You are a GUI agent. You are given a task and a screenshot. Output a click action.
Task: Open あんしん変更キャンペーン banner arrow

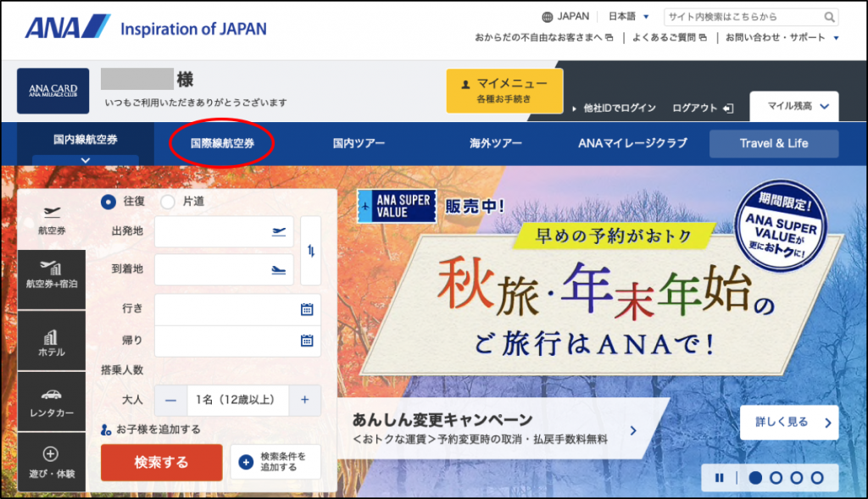coord(633,430)
